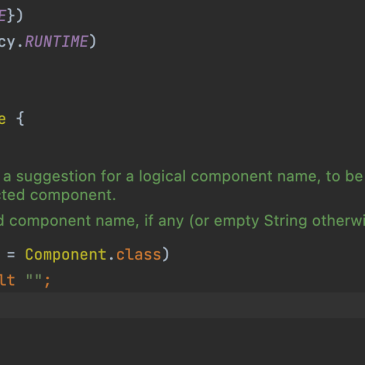This screenshot has width=365, height=365.
Task: Click the opening curly brace
Action: (x=20, y=119)
